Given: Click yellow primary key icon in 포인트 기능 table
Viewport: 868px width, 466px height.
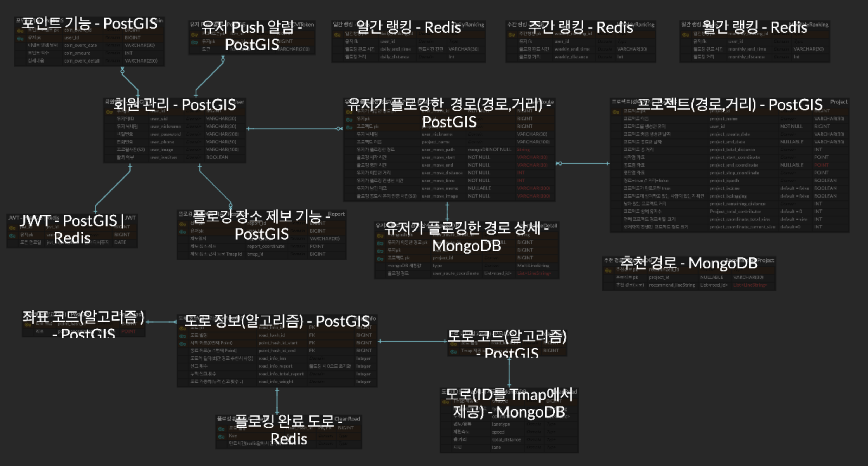Looking at the screenshot, I should (x=20, y=31).
